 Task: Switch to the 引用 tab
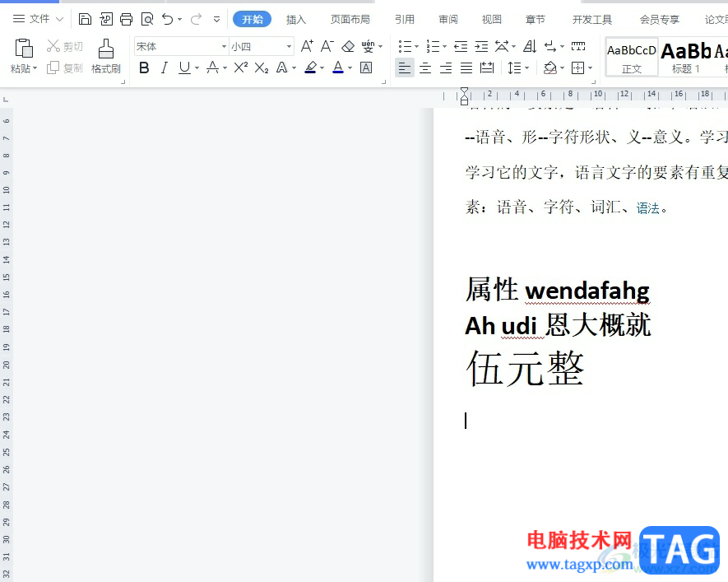coord(405,20)
